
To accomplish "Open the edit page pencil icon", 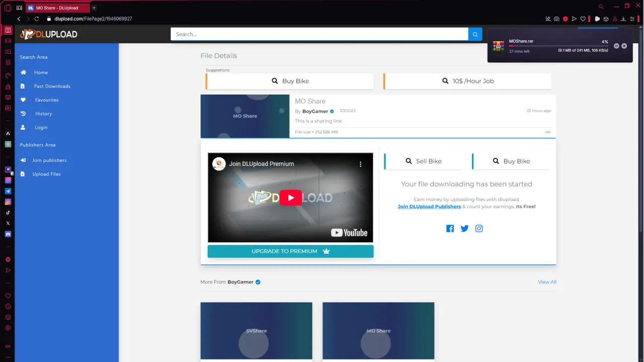I will [548, 19].
